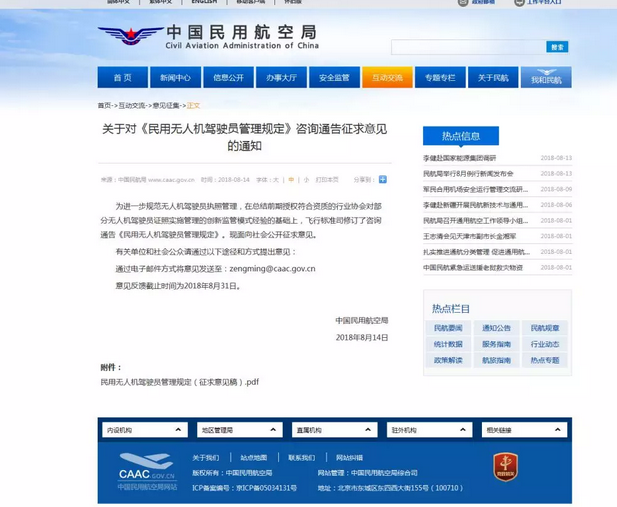
Task: Click the CAAC winged logo in header
Action: pos(130,38)
